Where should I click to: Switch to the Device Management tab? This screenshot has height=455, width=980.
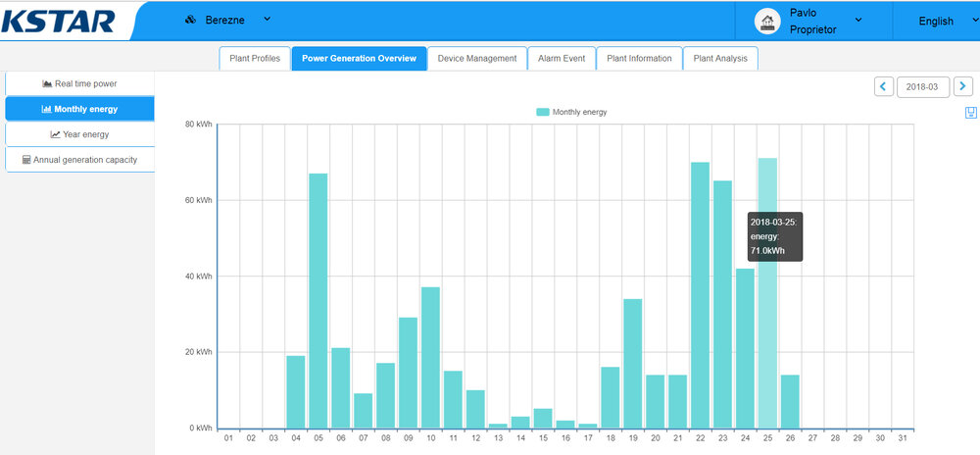[477, 59]
